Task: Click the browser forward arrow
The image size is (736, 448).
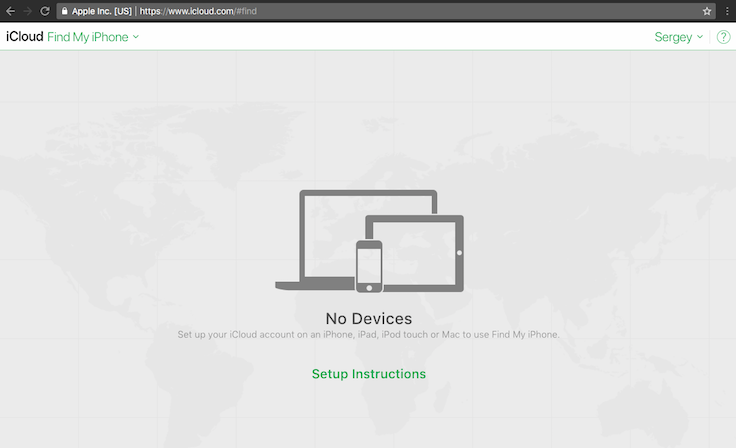Action: pyautogui.click(x=27, y=11)
